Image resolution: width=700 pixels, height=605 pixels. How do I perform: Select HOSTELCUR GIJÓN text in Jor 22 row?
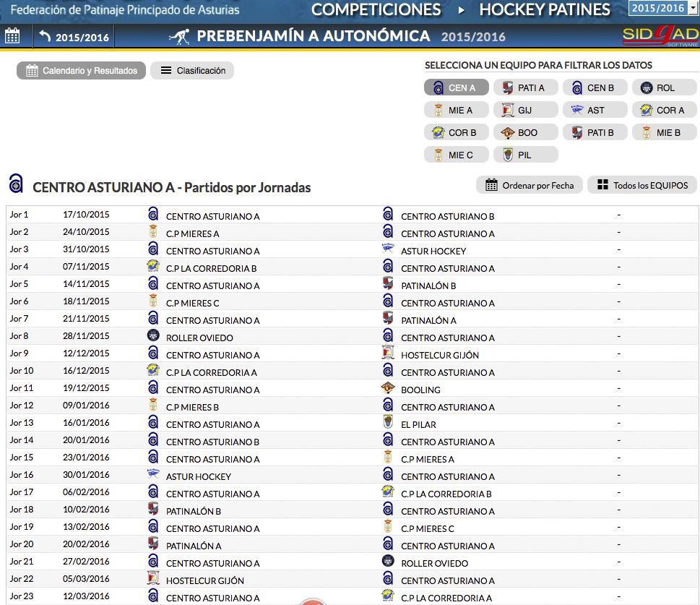point(205,580)
